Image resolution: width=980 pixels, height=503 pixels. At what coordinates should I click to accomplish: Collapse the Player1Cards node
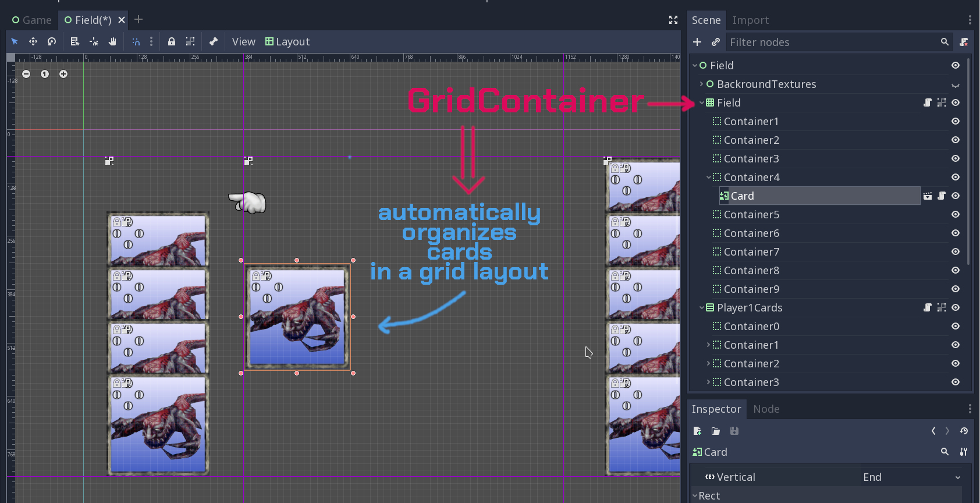coord(701,307)
